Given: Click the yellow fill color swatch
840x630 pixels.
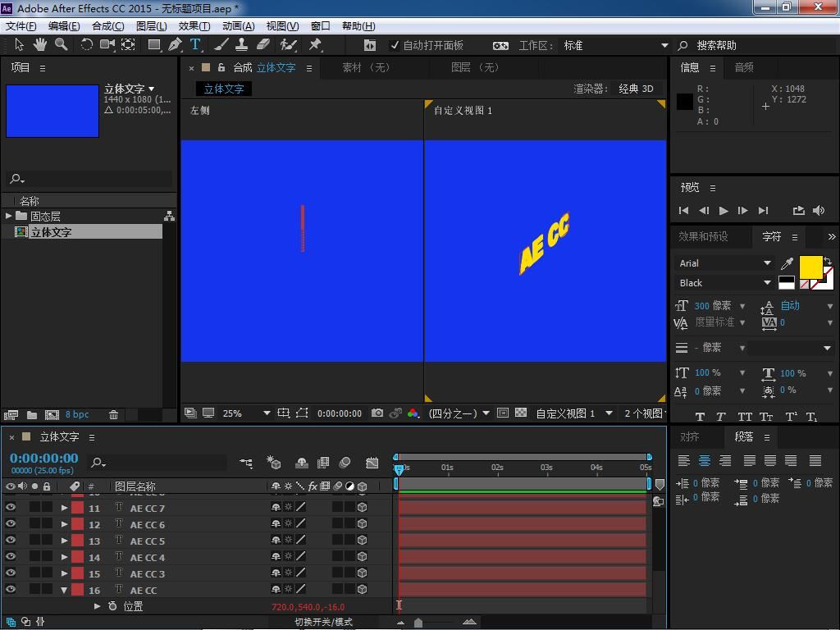Looking at the screenshot, I should point(810,267).
